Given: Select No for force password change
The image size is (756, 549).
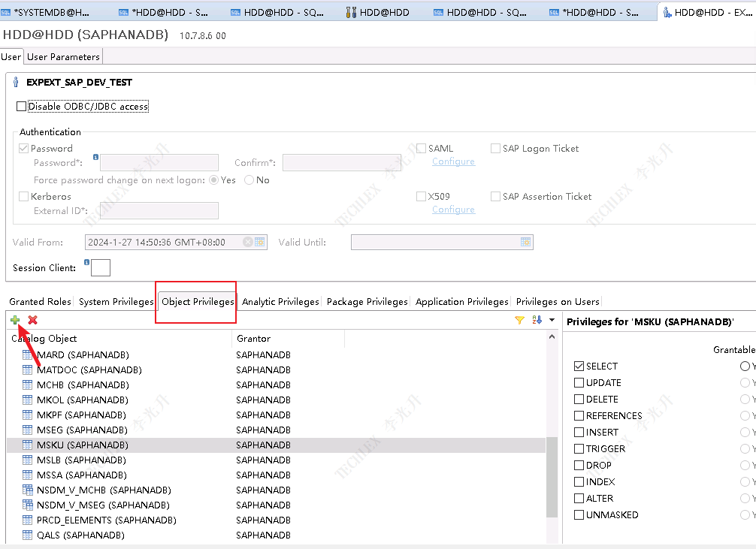Looking at the screenshot, I should click(249, 179).
